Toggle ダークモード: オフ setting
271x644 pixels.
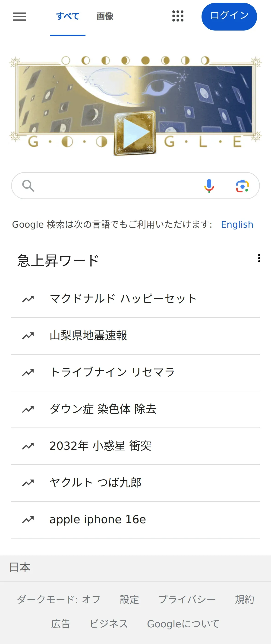pos(59,600)
